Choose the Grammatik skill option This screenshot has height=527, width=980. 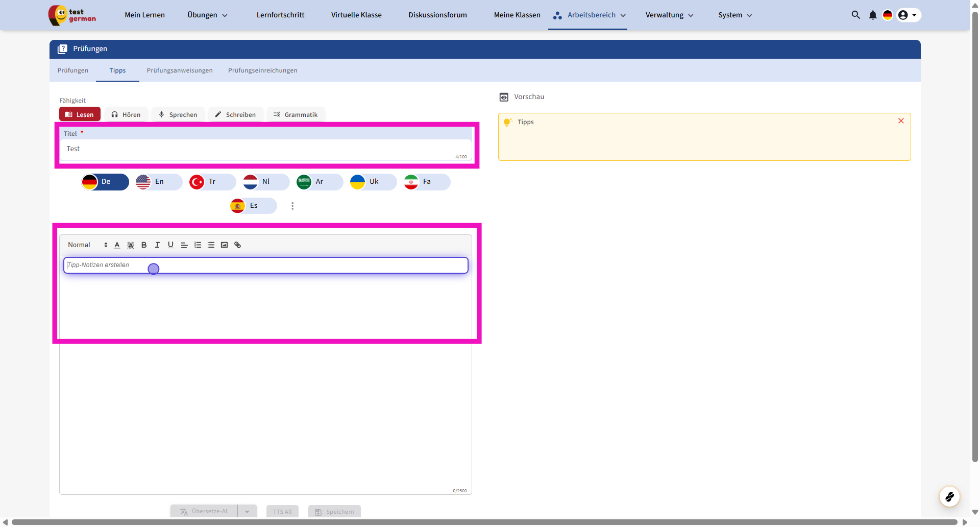[x=296, y=115]
